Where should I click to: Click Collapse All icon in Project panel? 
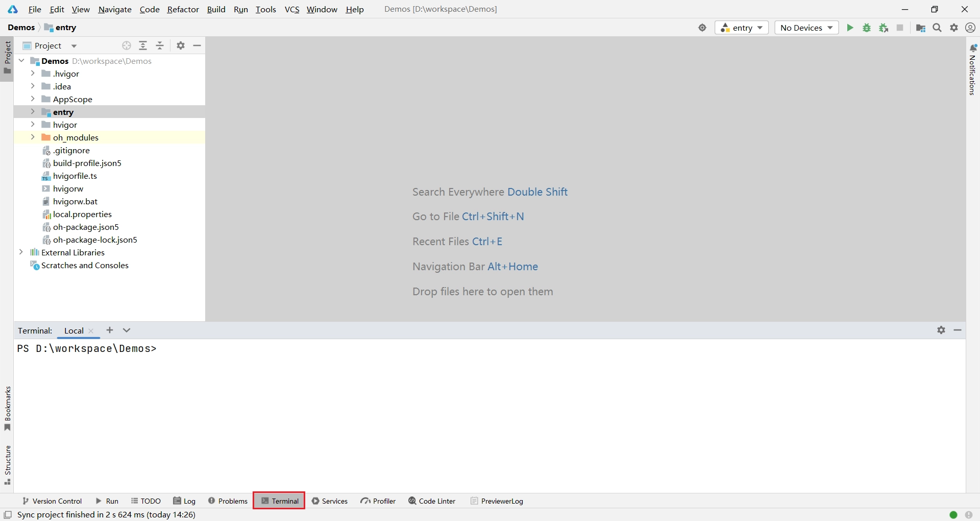click(x=160, y=45)
